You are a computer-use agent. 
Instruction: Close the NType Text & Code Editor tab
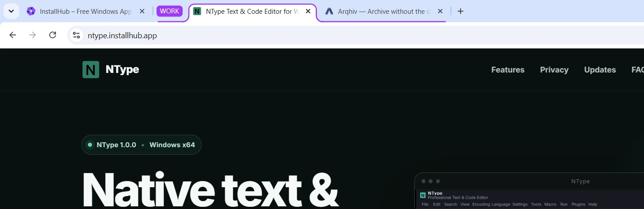click(x=308, y=12)
